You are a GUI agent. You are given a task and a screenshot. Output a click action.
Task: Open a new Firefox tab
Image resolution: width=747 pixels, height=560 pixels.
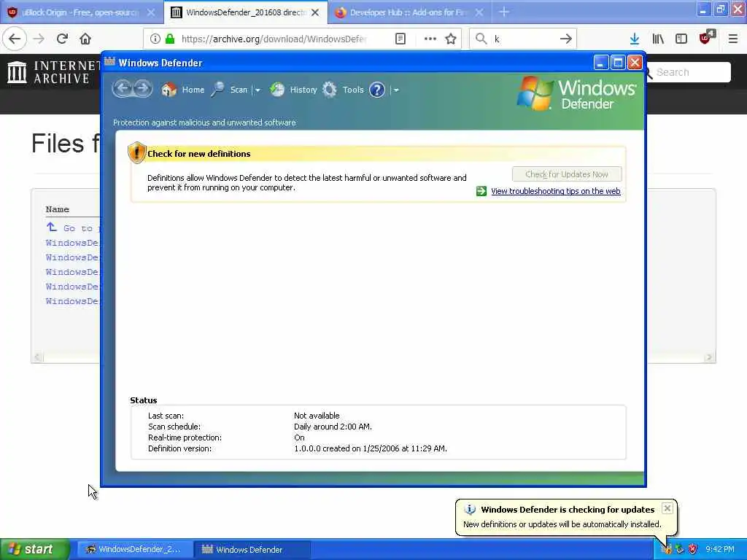[x=504, y=12]
